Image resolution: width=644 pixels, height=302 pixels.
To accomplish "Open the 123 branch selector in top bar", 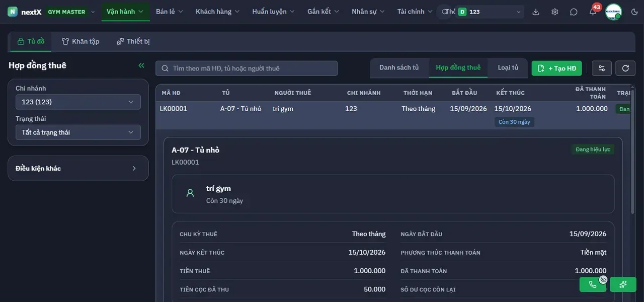I will click(490, 12).
